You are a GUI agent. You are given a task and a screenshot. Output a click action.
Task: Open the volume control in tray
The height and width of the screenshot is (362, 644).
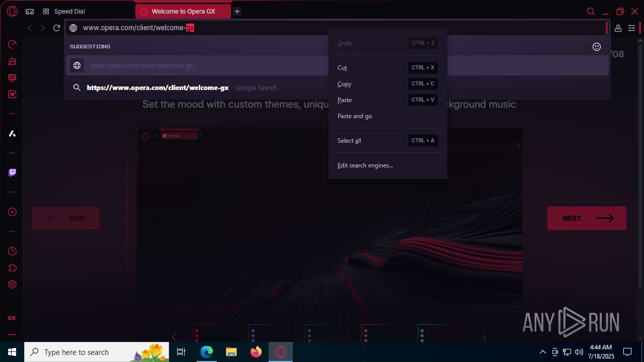coord(579,352)
